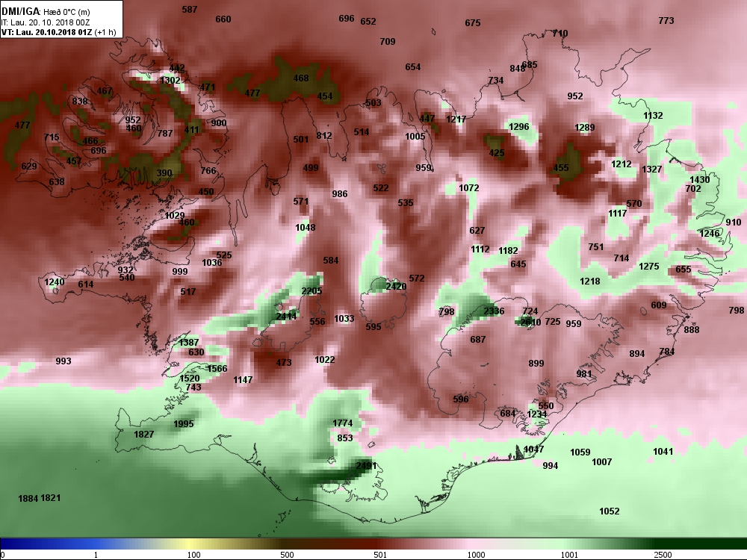
Task: Select the 1566 value
Action: (x=217, y=369)
